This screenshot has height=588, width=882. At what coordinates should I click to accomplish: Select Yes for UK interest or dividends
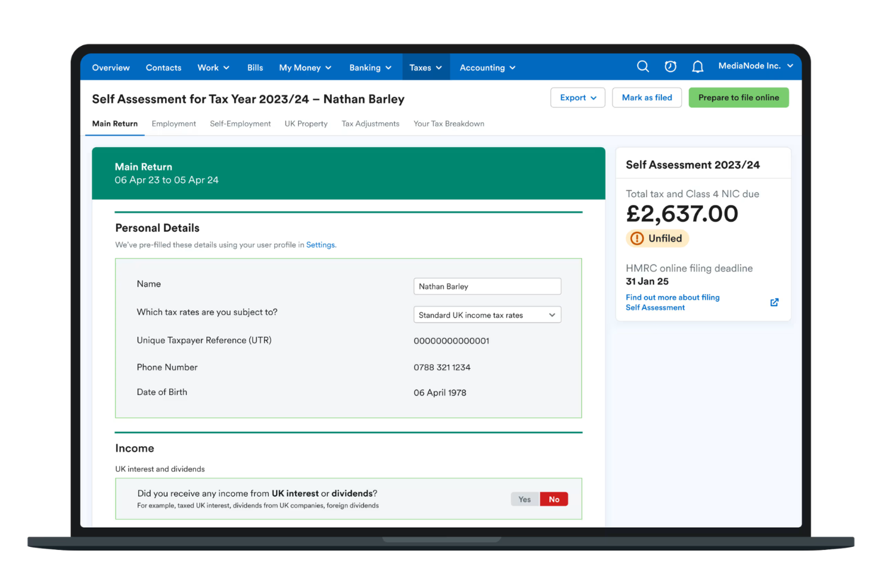pos(524,499)
